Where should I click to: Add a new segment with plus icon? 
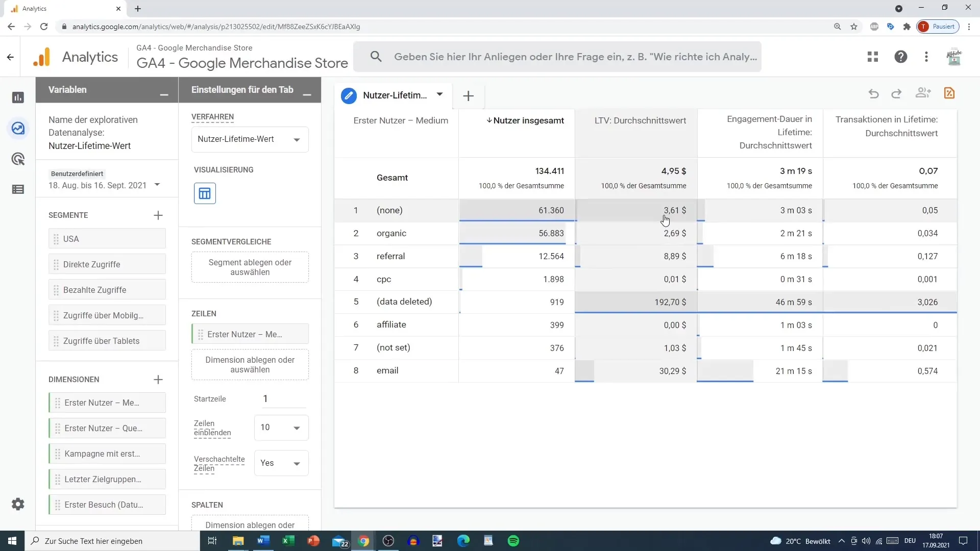tap(158, 215)
